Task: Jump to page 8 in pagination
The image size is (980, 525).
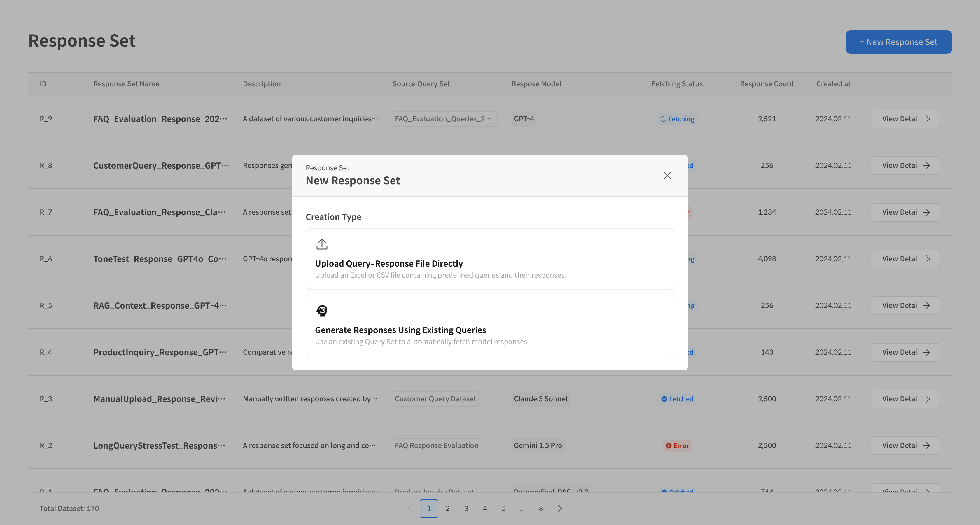Action: [540, 509]
